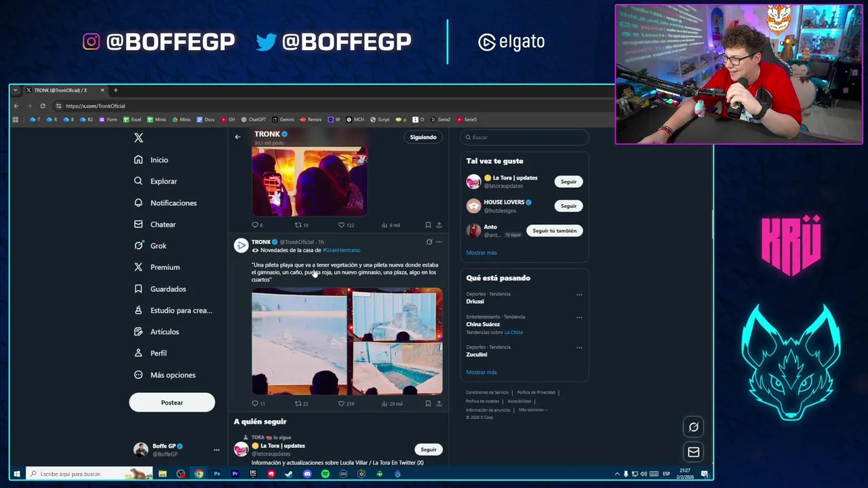The width and height of the screenshot is (868, 488).
Task: Go to Chatear messages
Action: point(155,224)
